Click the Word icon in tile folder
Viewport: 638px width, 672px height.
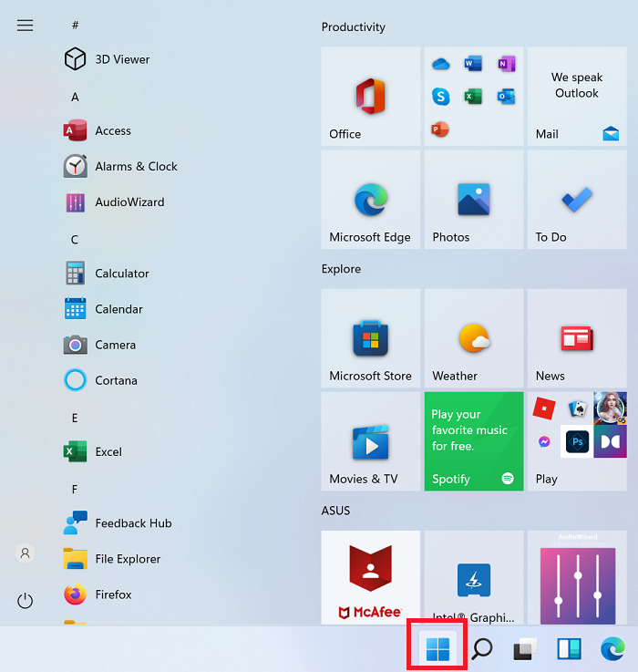[x=473, y=64]
